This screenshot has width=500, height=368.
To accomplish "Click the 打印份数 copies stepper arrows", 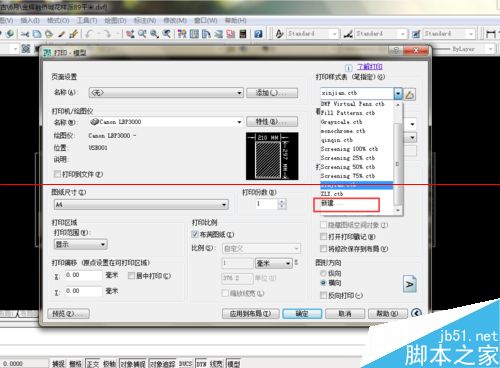I will [x=282, y=204].
